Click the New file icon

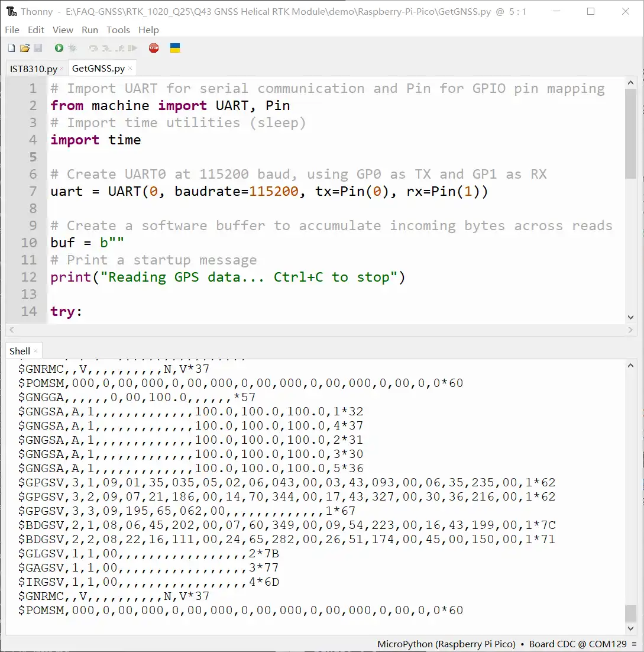[x=11, y=48]
